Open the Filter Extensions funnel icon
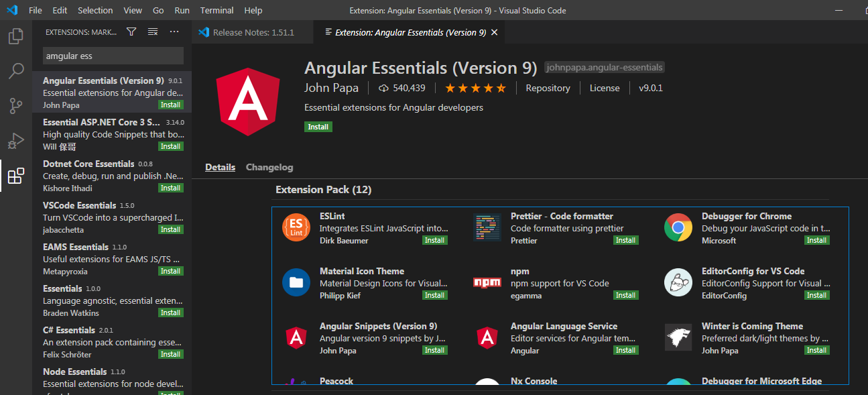 click(x=131, y=31)
